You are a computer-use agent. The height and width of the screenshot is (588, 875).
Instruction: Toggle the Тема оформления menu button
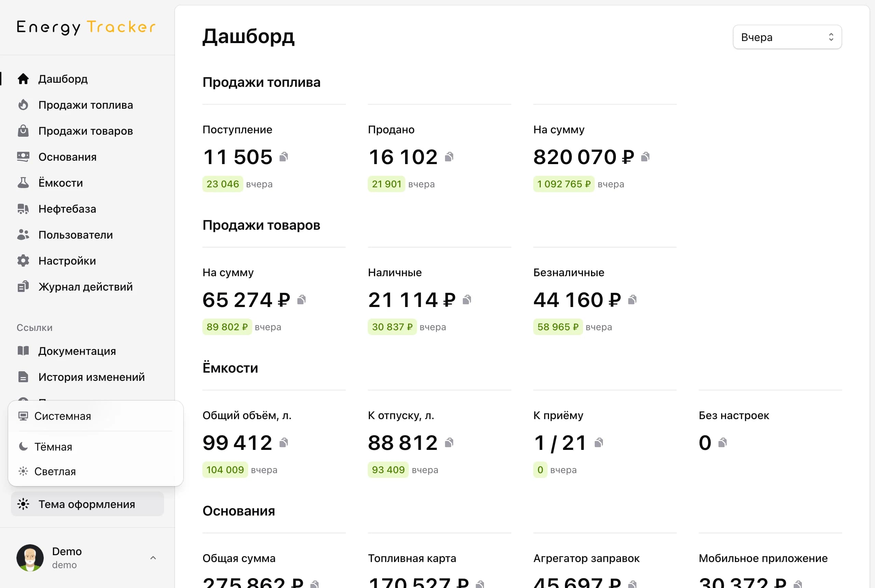click(87, 504)
